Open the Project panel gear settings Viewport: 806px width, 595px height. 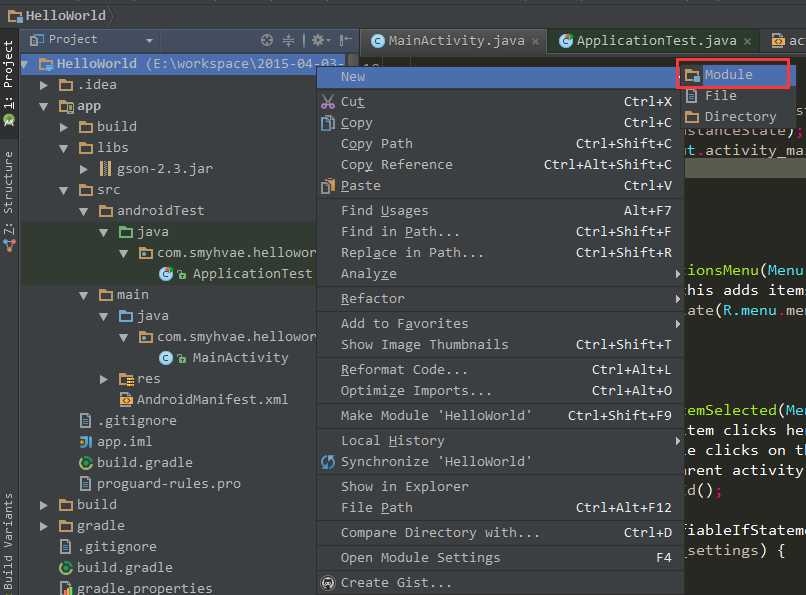coord(318,40)
